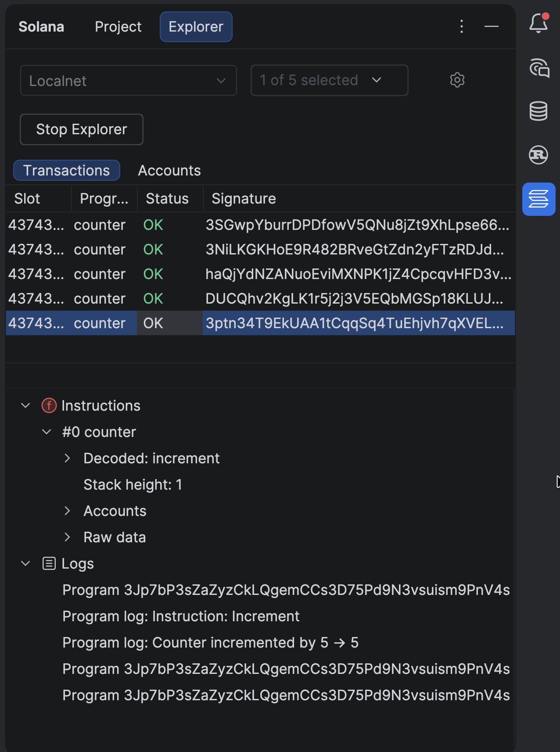Screen dimensions: 560x752
Task: Open the '1 of 5 selected' dropdown
Action: (x=329, y=80)
